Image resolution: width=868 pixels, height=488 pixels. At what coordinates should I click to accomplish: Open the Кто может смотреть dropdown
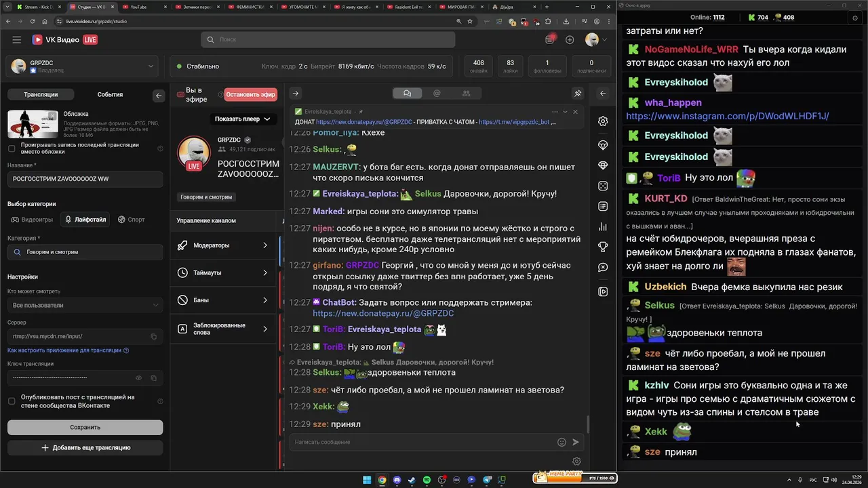click(85, 305)
